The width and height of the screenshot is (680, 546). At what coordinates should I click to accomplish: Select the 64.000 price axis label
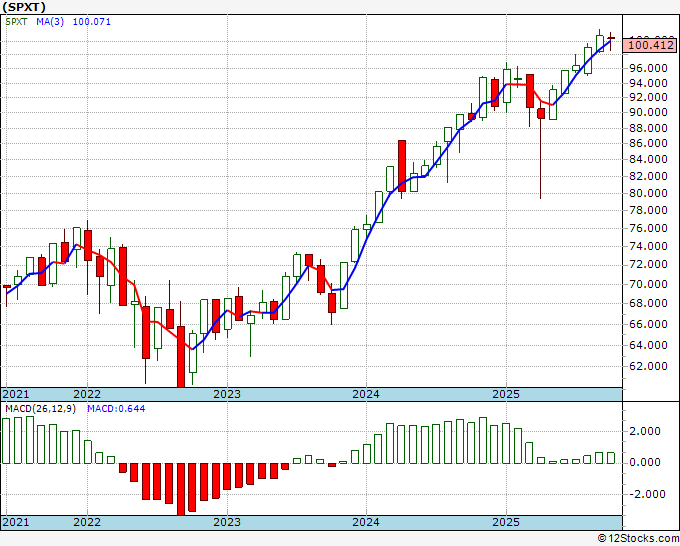(648, 345)
